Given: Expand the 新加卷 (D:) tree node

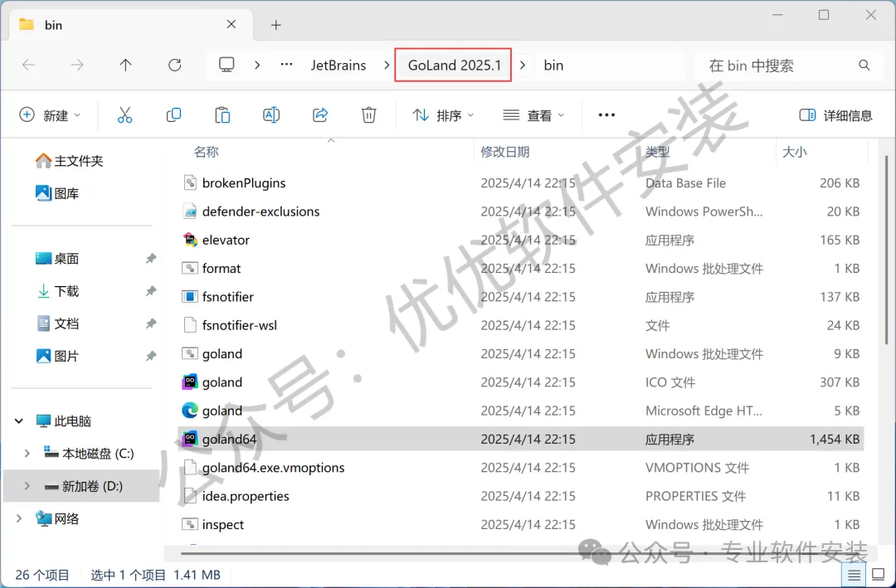Looking at the screenshot, I should [27, 486].
